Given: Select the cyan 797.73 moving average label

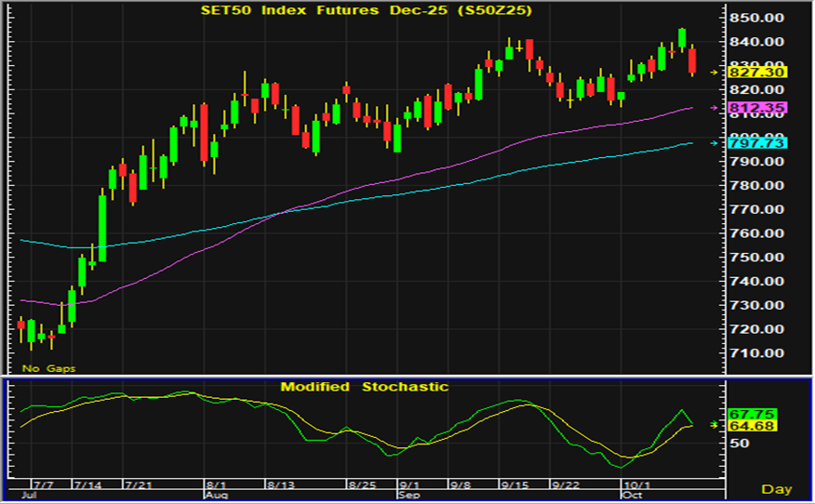Looking at the screenshot, I should (x=760, y=143).
